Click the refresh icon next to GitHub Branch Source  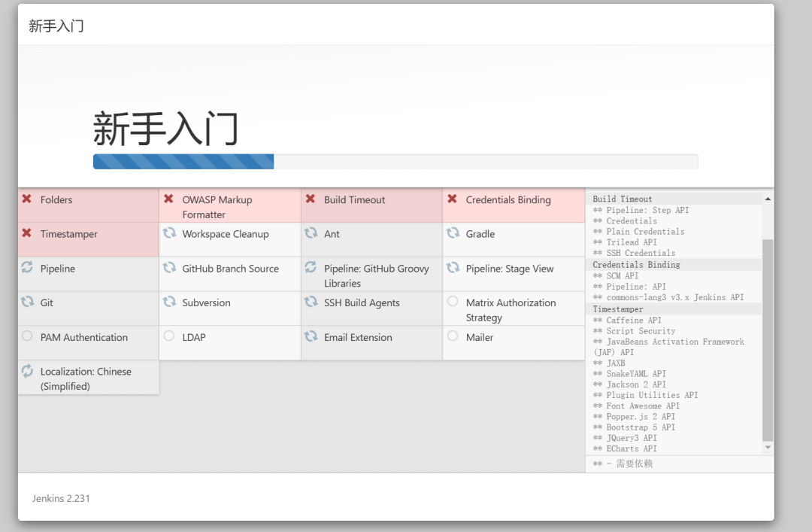coord(169,268)
